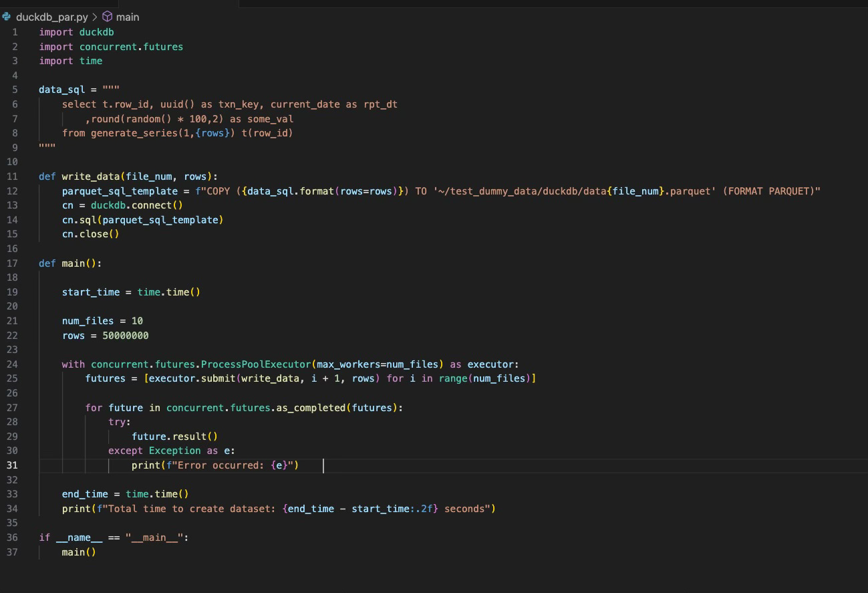
Task: Click 'as_completed' on line 27
Action: tap(311, 408)
